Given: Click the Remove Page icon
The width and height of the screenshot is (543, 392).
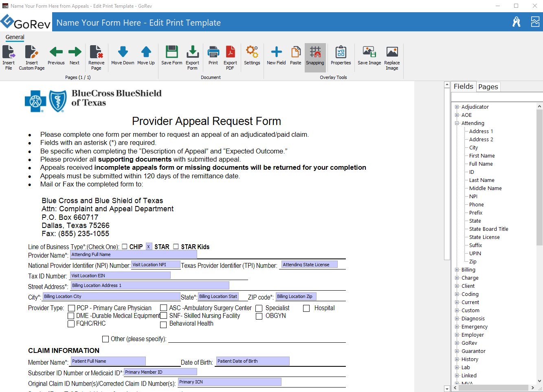Looking at the screenshot, I should pos(96,57).
